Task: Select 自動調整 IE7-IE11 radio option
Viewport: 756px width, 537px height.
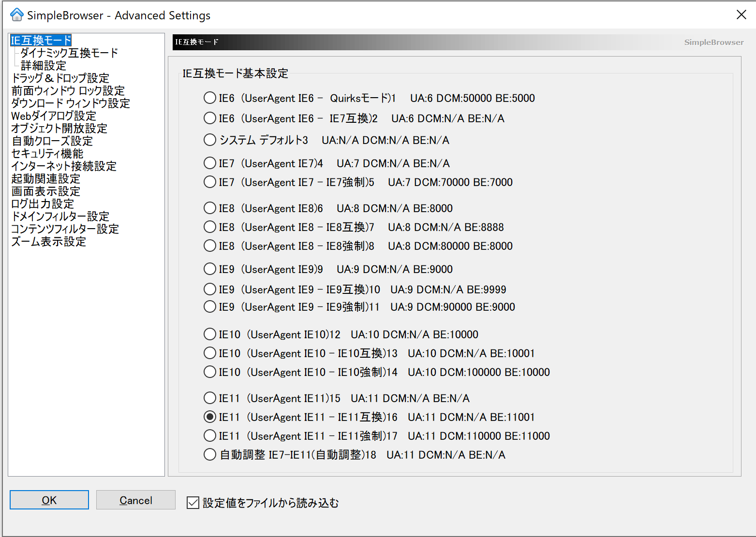Action: click(x=210, y=455)
